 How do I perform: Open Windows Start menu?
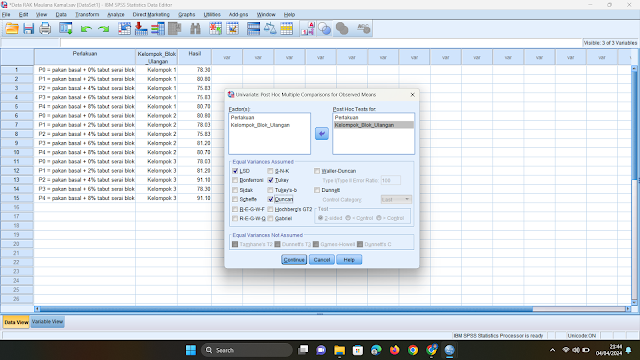(191, 350)
